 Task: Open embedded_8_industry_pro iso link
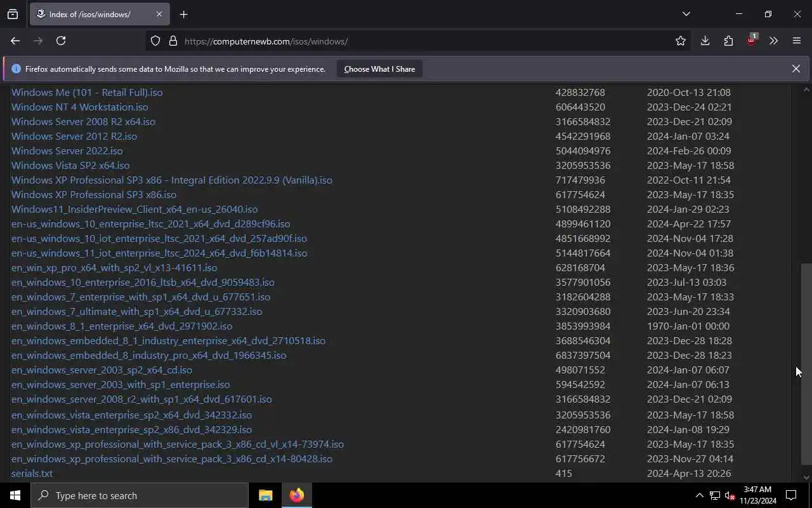click(x=149, y=355)
